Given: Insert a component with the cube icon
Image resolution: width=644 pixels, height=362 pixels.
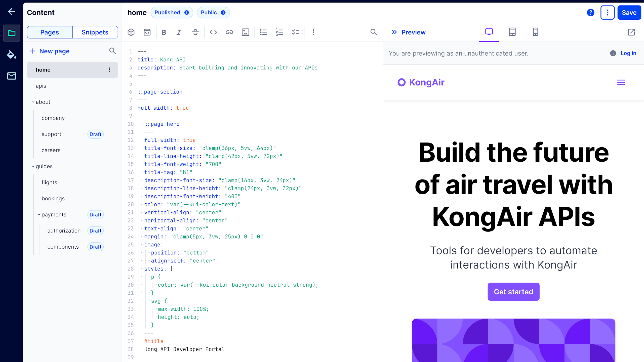Looking at the screenshot, I should (131, 32).
